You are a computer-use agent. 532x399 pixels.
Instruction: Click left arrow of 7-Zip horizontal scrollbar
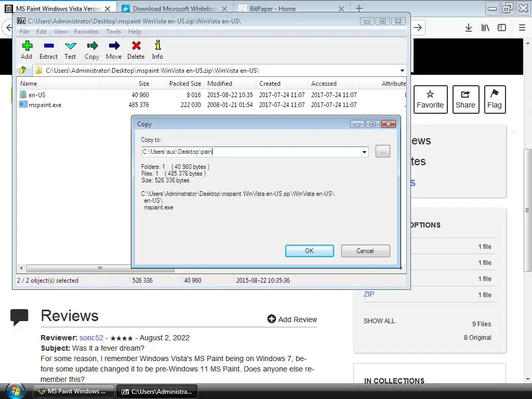coord(21,269)
